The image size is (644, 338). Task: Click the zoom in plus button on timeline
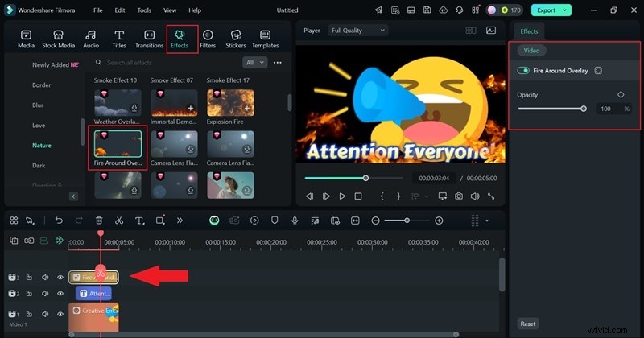coord(439,221)
